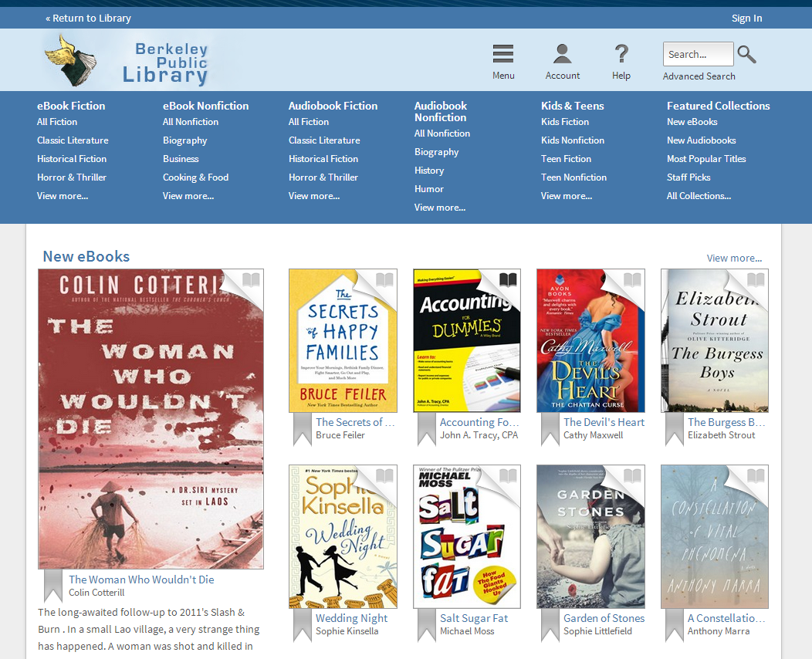Click book icon on Accounting For Dummies cover
812x659 pixels.
(508, 280)
